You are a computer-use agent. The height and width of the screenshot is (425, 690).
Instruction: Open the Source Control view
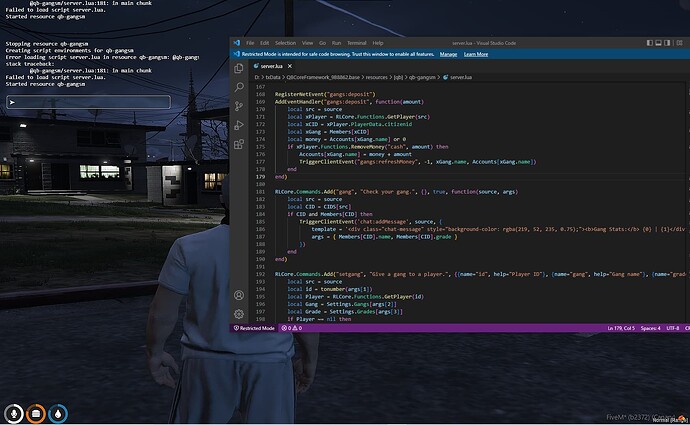coord(239,106)
